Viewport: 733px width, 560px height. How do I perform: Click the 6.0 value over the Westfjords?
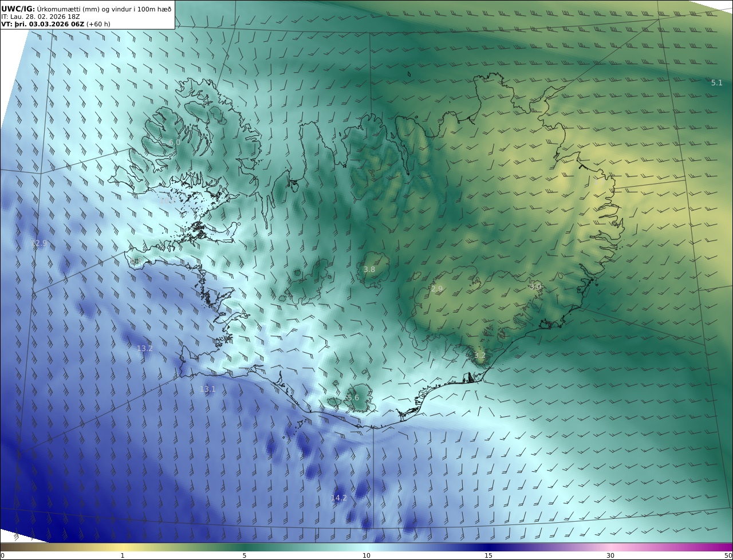tap(175, 142)
